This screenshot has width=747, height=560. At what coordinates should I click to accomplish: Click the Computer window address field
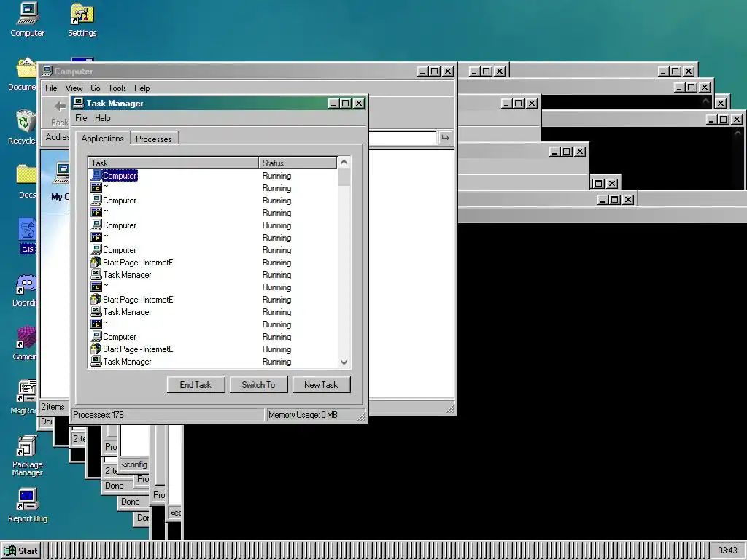(x=403, y=138)
